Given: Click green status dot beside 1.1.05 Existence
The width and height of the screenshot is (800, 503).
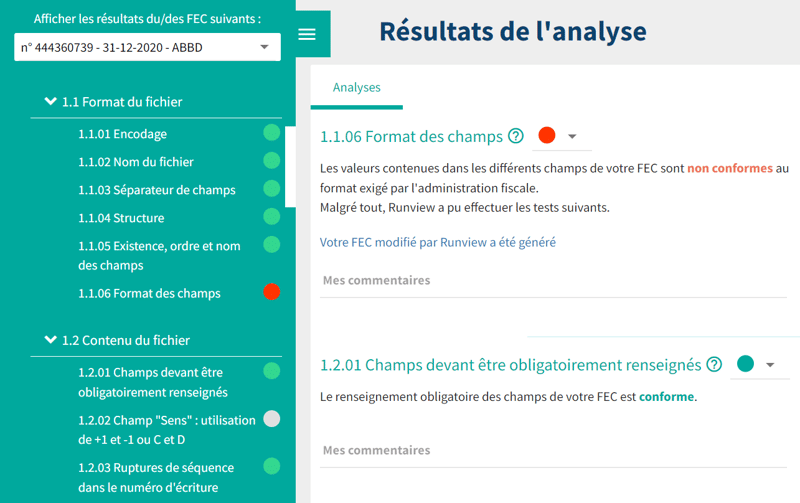Looking at the screenshot, I should [271, 245].
